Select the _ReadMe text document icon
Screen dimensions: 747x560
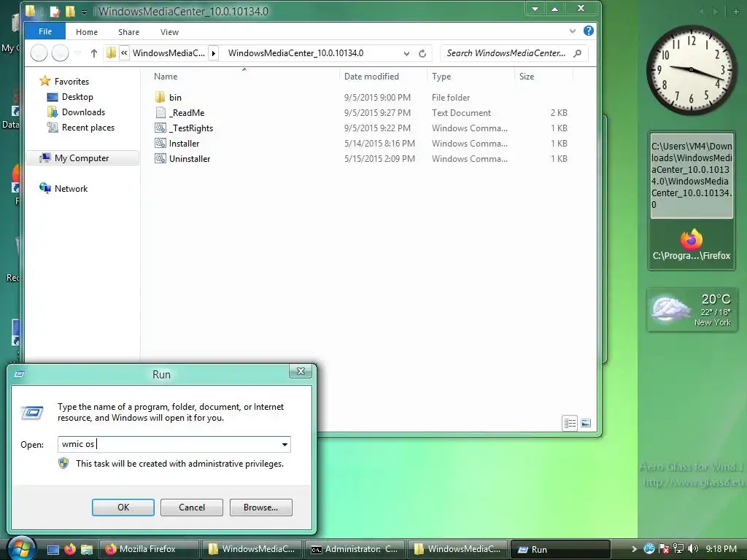coord(160,113)
